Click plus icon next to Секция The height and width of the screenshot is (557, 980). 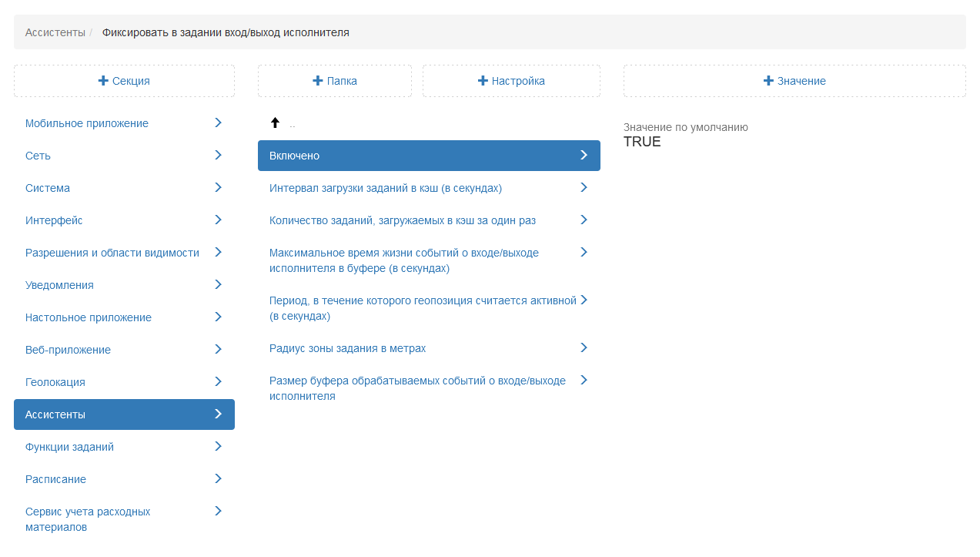click(103, 81)
